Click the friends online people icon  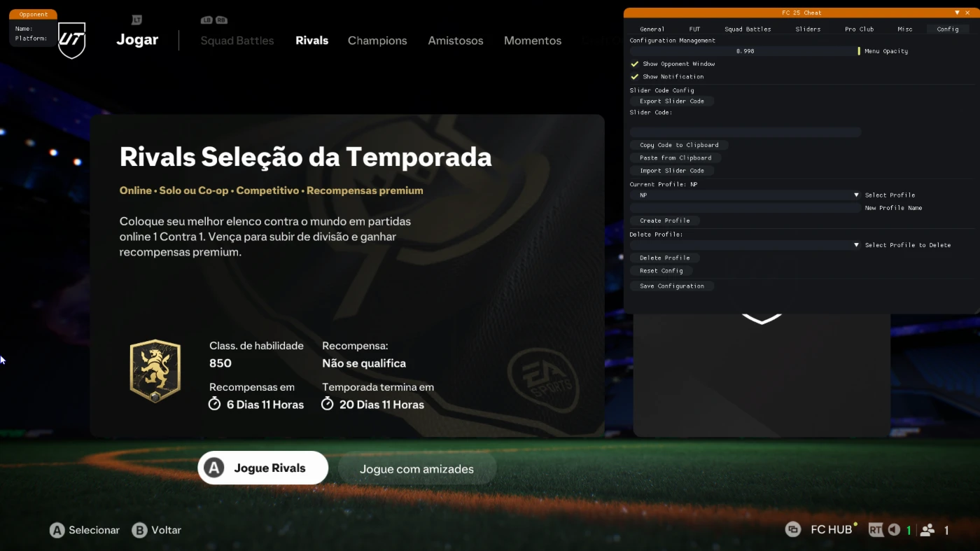point(927,530)
